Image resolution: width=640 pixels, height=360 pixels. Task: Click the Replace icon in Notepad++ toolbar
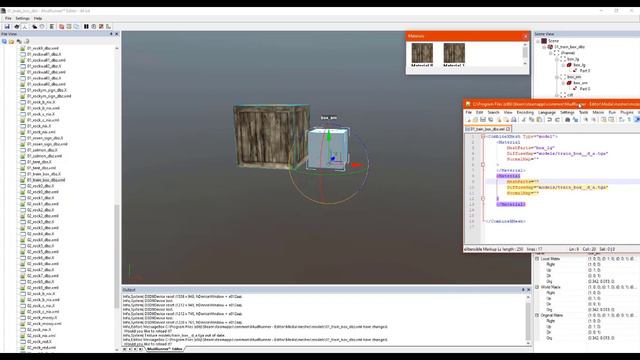pos(576,120)
